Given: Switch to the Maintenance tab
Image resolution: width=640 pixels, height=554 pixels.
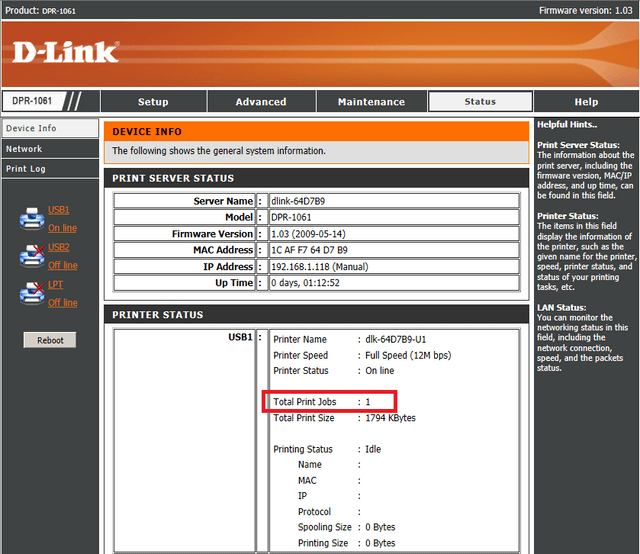Looking at the screenshot, I should [371, 101].
